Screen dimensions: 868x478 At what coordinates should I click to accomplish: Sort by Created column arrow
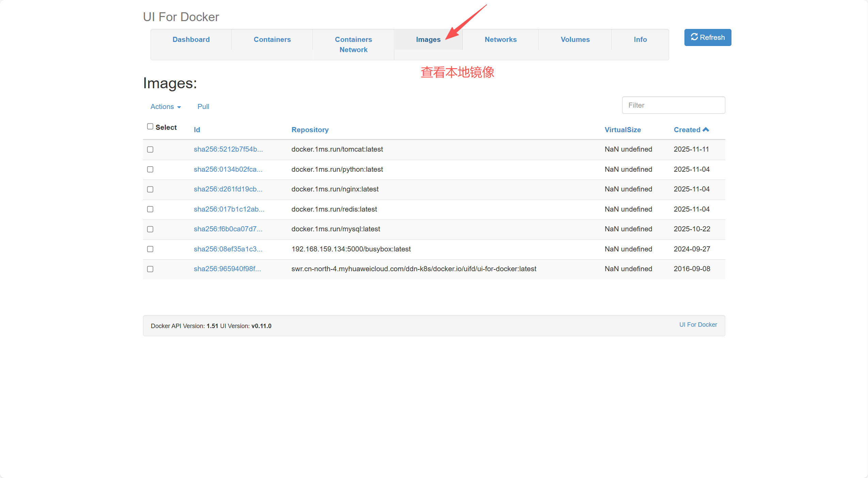coord(706,129)
